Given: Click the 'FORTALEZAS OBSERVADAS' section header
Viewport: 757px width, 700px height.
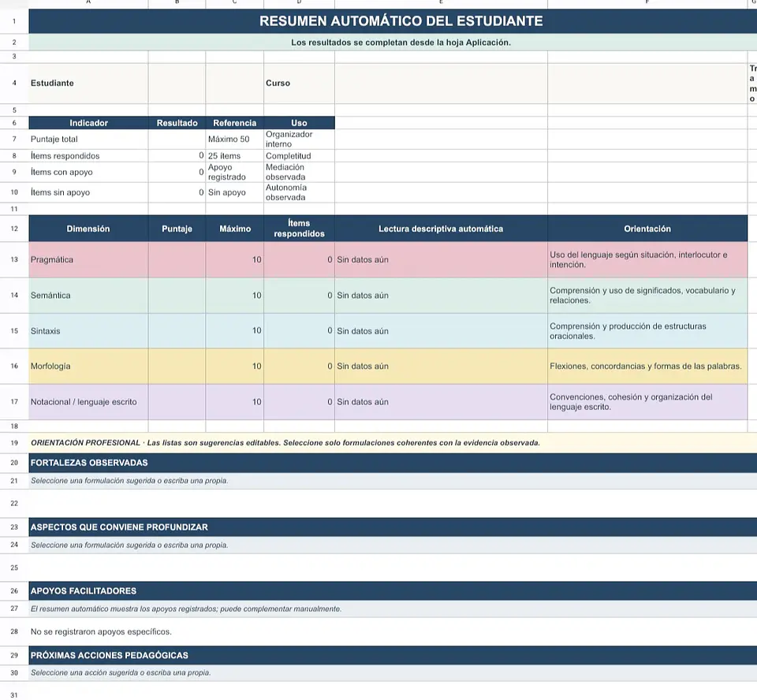Looking at the screenshot, I should click(393, 463).
